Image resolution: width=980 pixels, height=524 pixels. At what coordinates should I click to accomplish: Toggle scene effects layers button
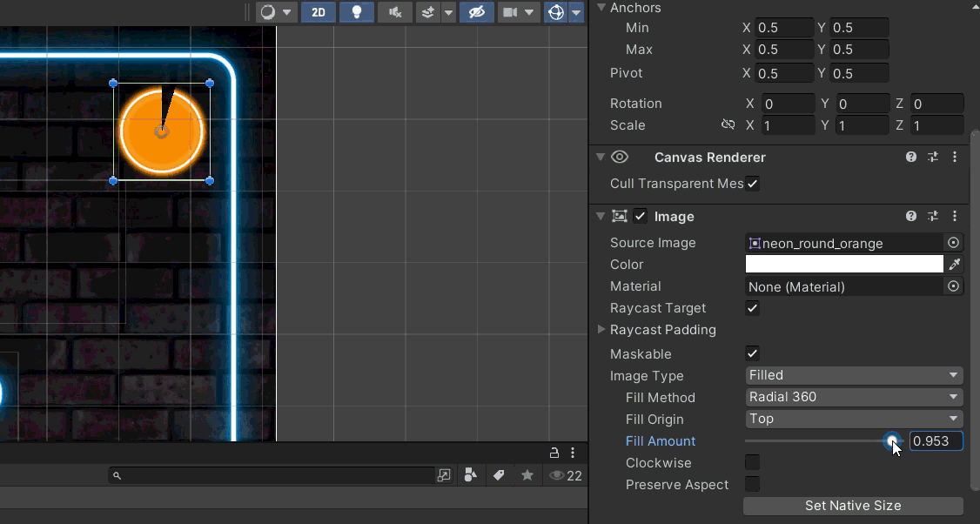428,12
